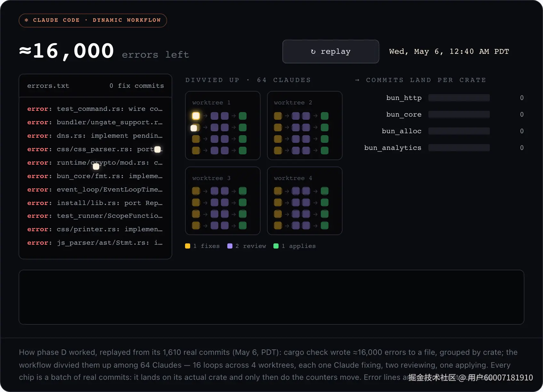
Task: Click the bun_core crate label
Action: click(404, 115)
